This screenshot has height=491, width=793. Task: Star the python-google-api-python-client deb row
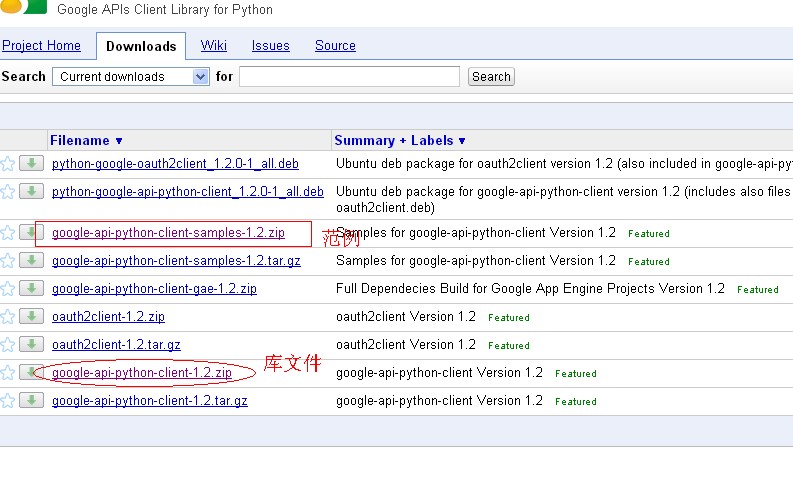pos(7,192)
